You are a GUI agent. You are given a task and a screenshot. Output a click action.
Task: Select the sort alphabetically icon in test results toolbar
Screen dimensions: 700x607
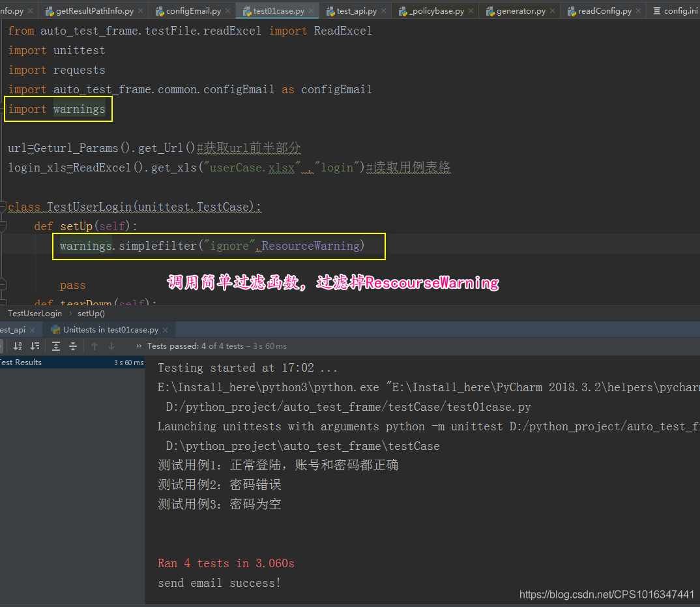pos(18,346)
